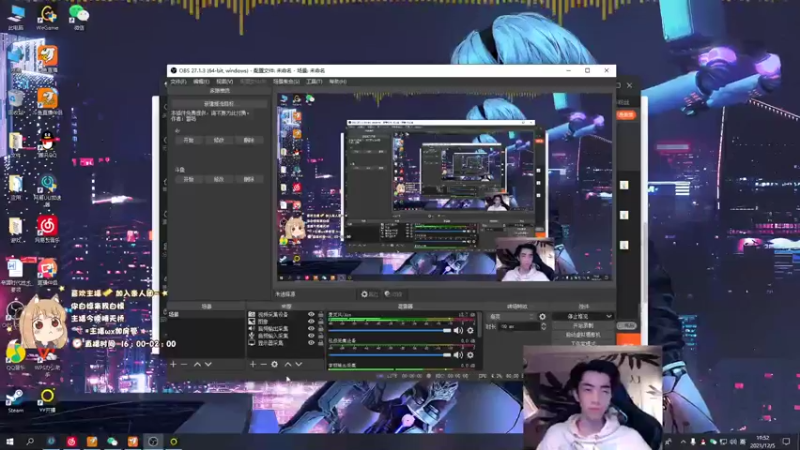Click 删除 for first stream target

(249, 140)
